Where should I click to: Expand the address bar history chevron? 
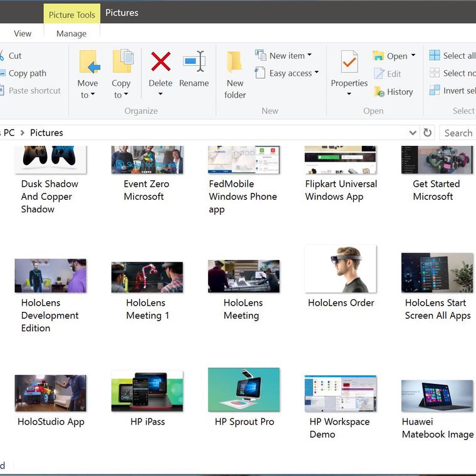coord(413,133)
